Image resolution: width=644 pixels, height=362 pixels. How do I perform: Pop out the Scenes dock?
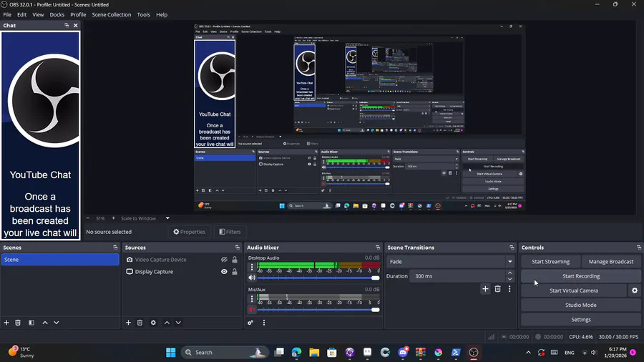pos(115,248)
